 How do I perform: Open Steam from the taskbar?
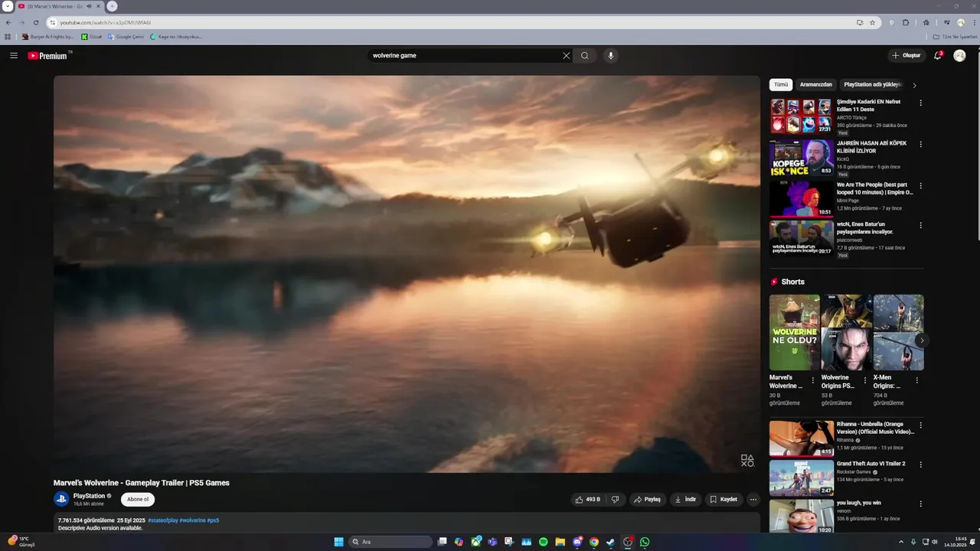pyautogui.click(x=610, y=542)
